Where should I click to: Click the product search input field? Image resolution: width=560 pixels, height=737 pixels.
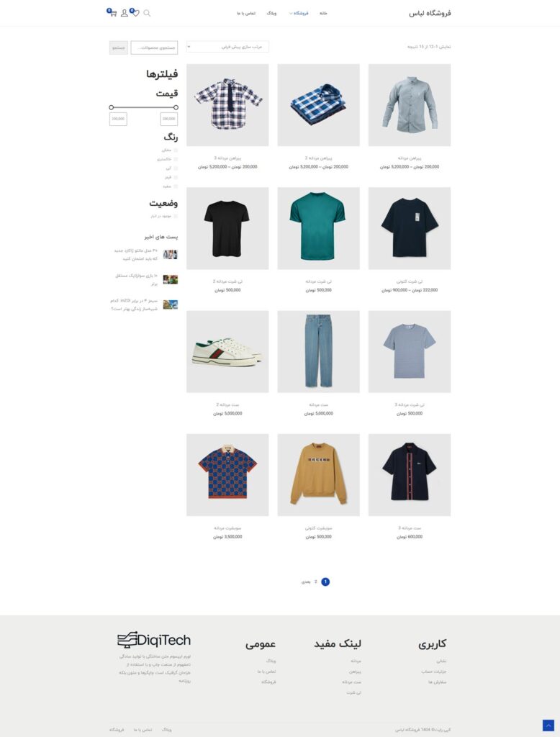click(x=154, y=48)
